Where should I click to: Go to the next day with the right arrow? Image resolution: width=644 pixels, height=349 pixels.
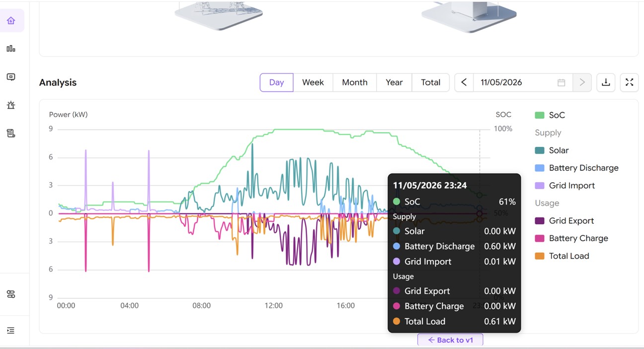(582, 82)
